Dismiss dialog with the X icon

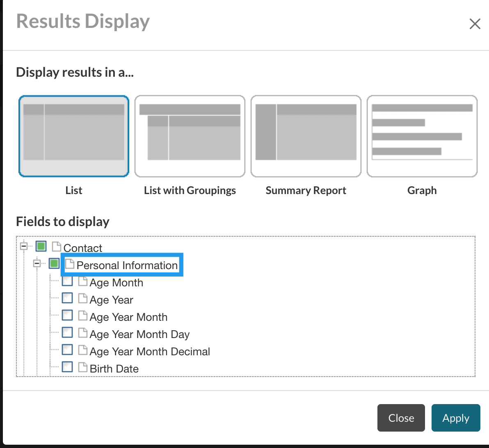(x=475, y=24)
